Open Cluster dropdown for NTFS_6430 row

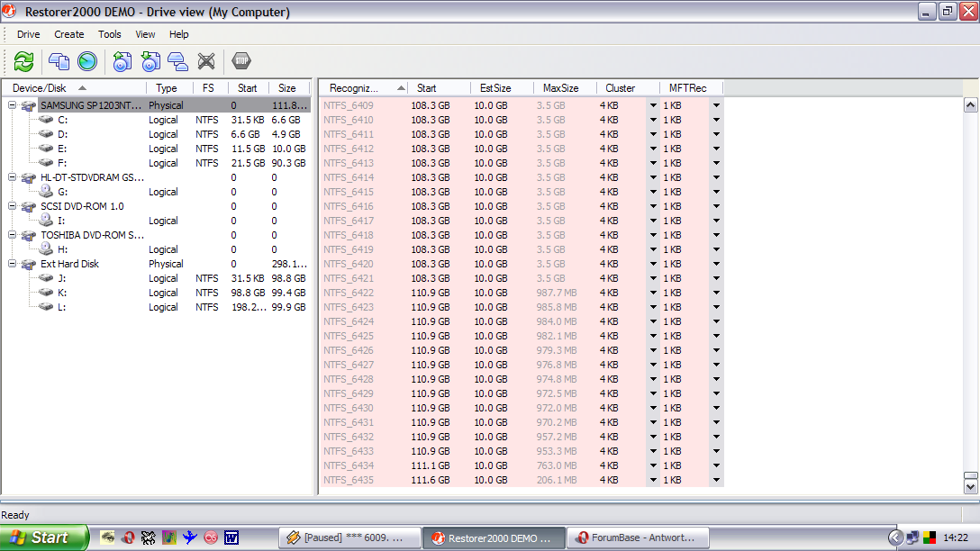[x=653, y=408]
